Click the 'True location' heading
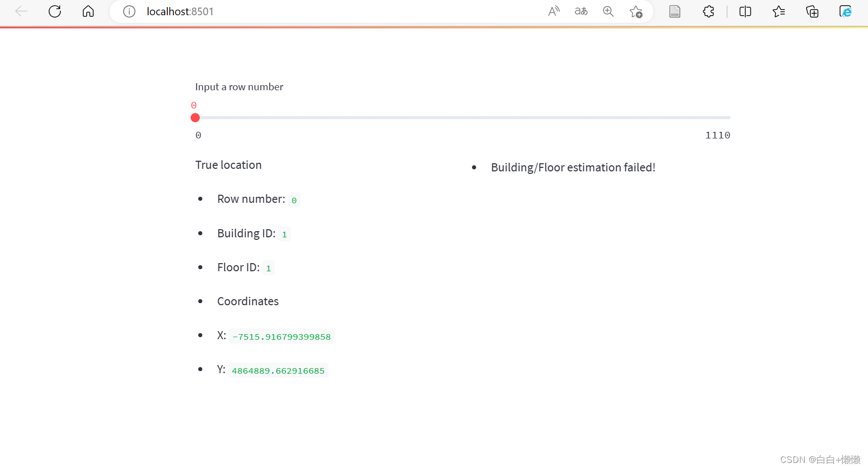868x469 pixels. 229,165
